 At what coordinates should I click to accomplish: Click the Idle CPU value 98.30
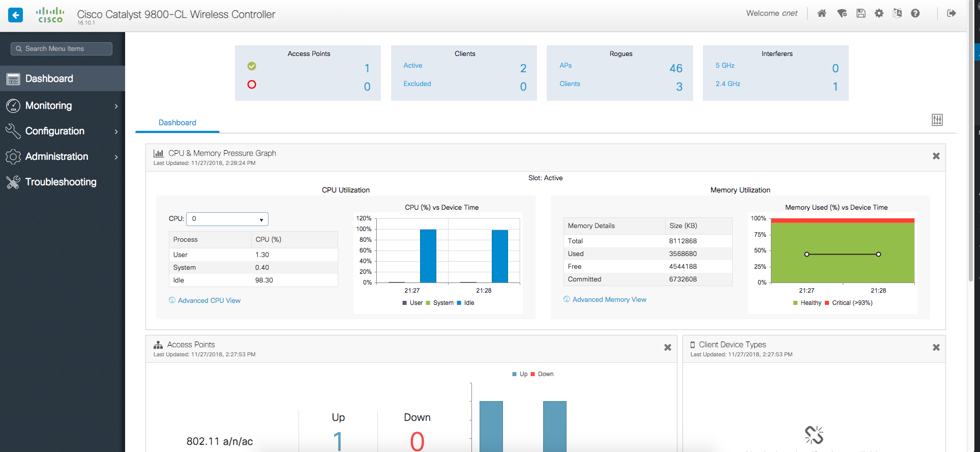pos(264,280)
